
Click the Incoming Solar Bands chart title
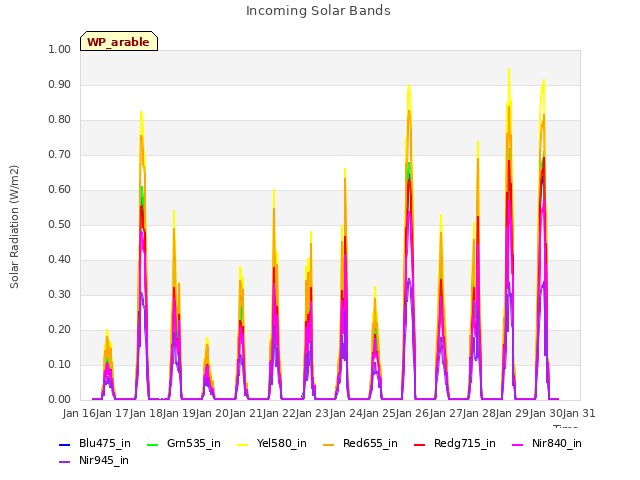(x=318, y=11)
